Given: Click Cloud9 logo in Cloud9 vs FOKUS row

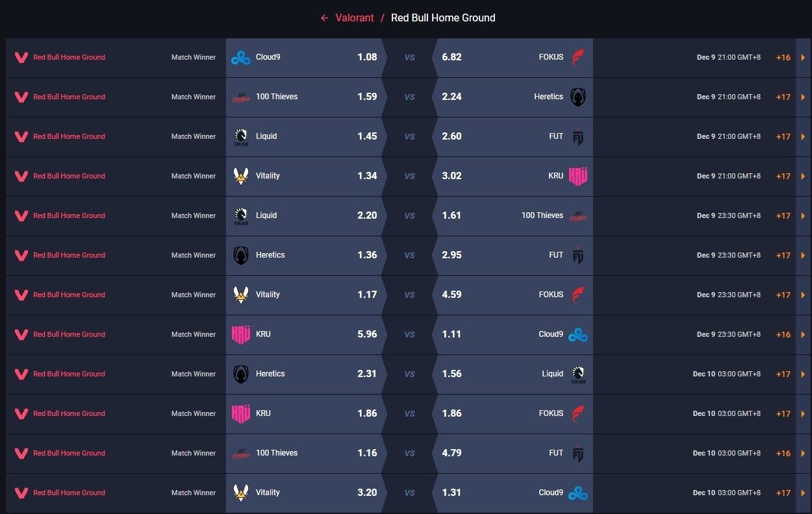Looking at the screenshot, I should (x=241, y=58).
